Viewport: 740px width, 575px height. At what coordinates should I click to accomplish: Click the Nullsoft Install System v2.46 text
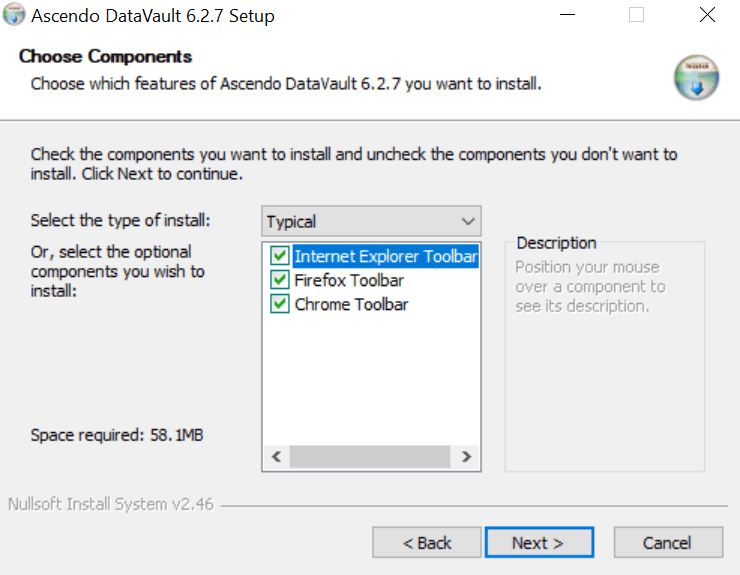tap(110, 504)
